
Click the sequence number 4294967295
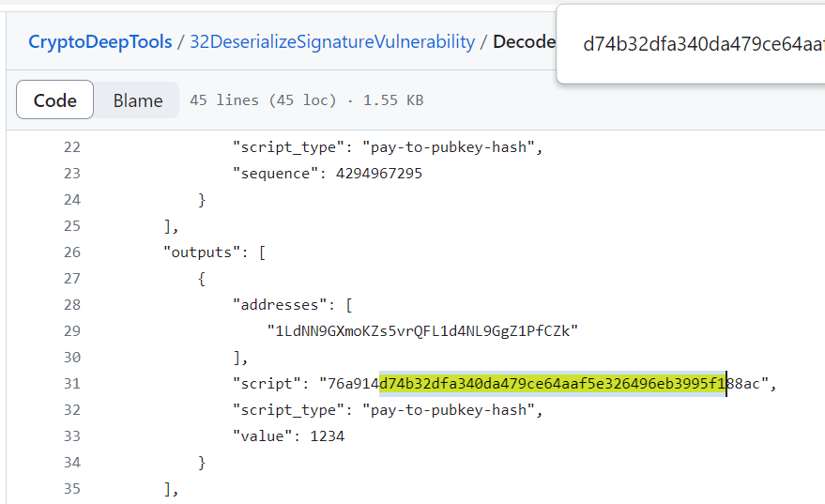tap(379, 174)
